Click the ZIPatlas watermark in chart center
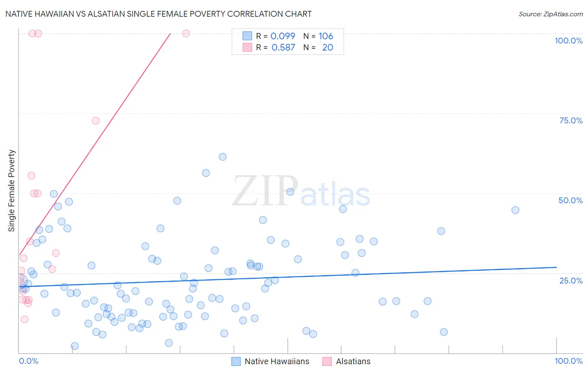Screen dimensions: 588x373 coord(301,192)
